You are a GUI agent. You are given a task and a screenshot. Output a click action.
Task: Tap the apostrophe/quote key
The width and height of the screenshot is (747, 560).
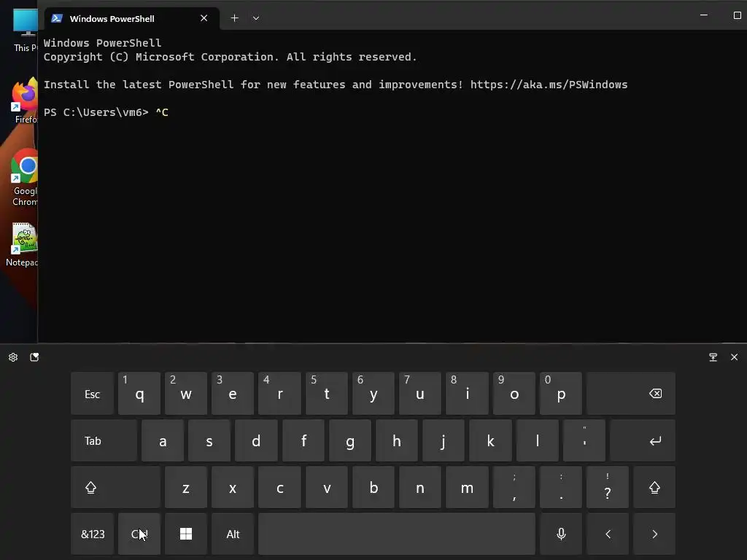click(x=584, y=440)
